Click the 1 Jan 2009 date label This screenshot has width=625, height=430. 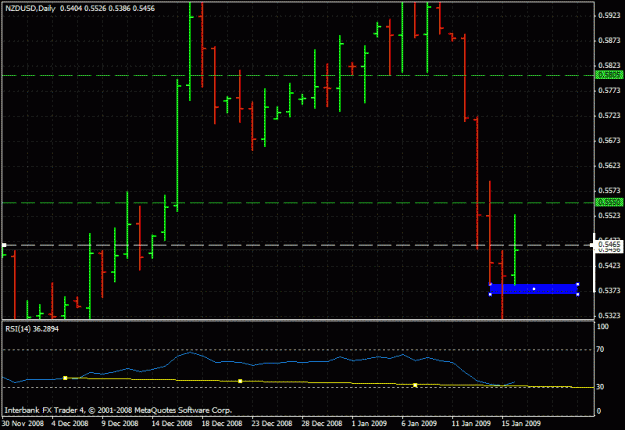pos(369,423)
